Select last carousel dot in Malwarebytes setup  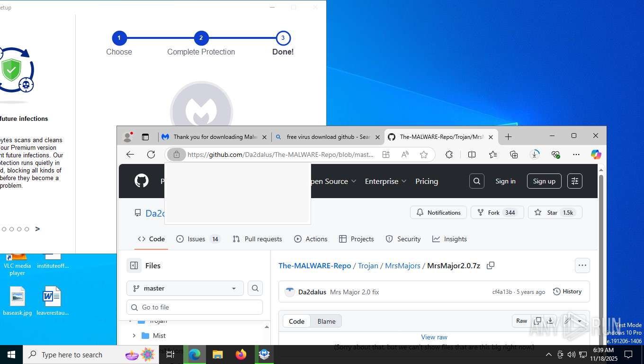click(x=27, y=229)
